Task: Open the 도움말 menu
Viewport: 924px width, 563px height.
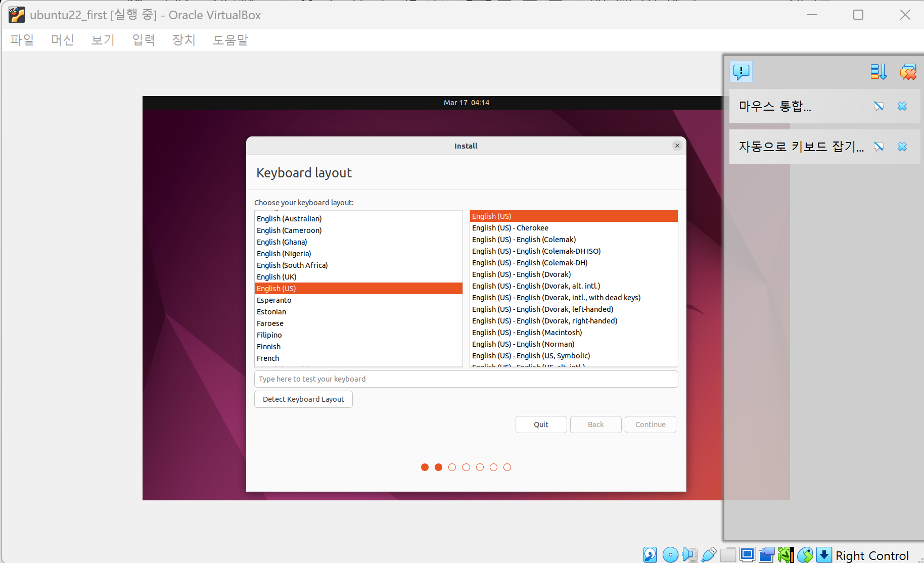Action: (230, 40)
